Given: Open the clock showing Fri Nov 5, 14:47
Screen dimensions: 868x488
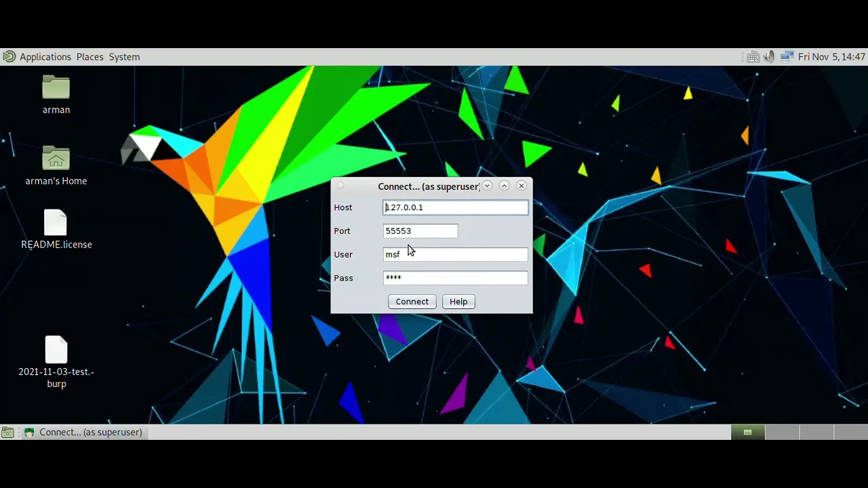Looking at the screenshot, I should (831, 57).
